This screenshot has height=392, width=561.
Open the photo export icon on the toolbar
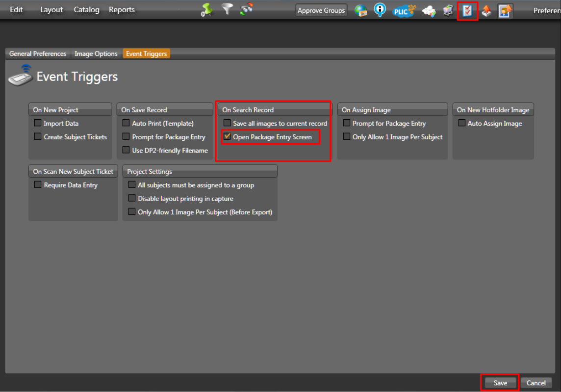[x=505, y=10]
